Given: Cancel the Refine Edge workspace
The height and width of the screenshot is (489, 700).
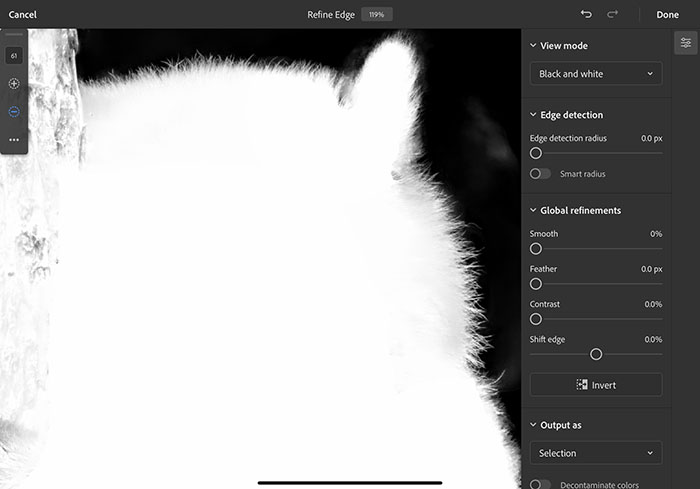Looking at the screenshot, I should (x=23, y=15).
